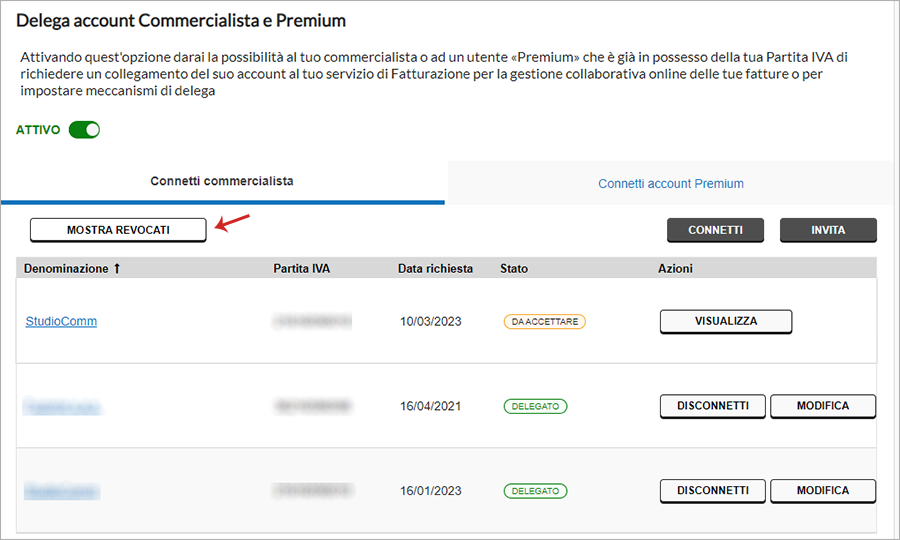
Task: Click the INVITA button
Action: click(828, 230)
